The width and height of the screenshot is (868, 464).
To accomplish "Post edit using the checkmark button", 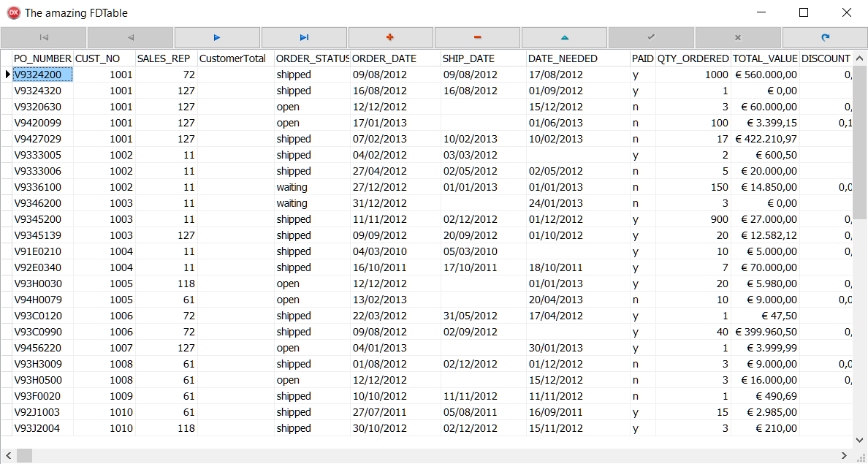I will click(x=651, y=37).
